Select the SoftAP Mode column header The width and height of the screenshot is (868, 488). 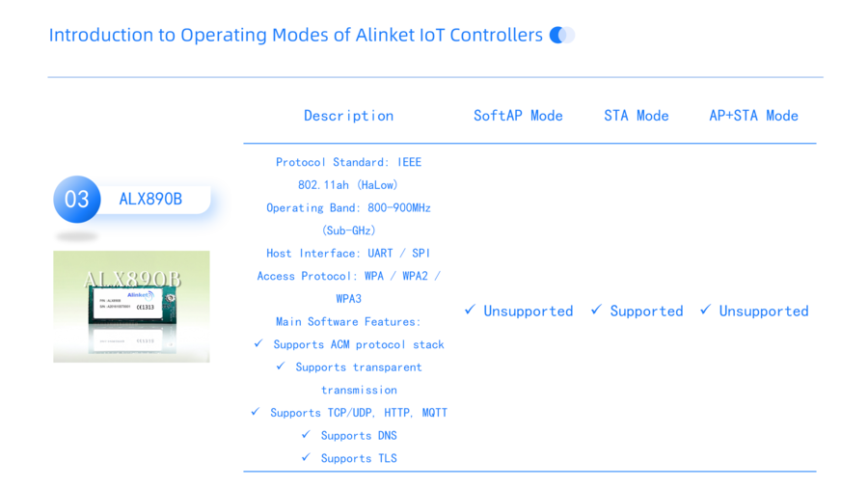click(518, 116)
